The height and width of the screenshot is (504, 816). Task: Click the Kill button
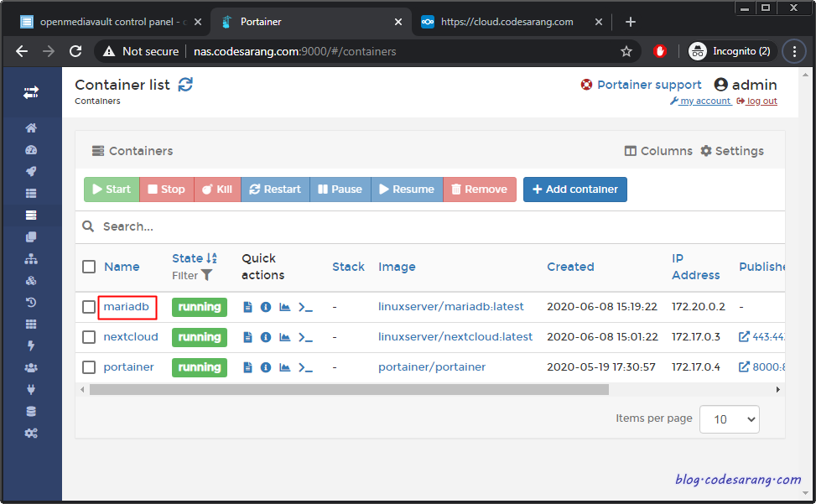tap(217, 190)
